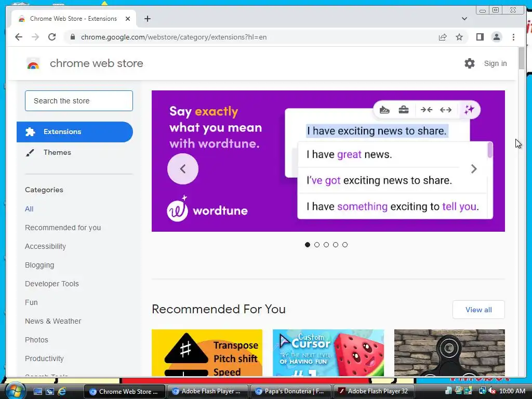Show next banner slide

coord(474,169)
